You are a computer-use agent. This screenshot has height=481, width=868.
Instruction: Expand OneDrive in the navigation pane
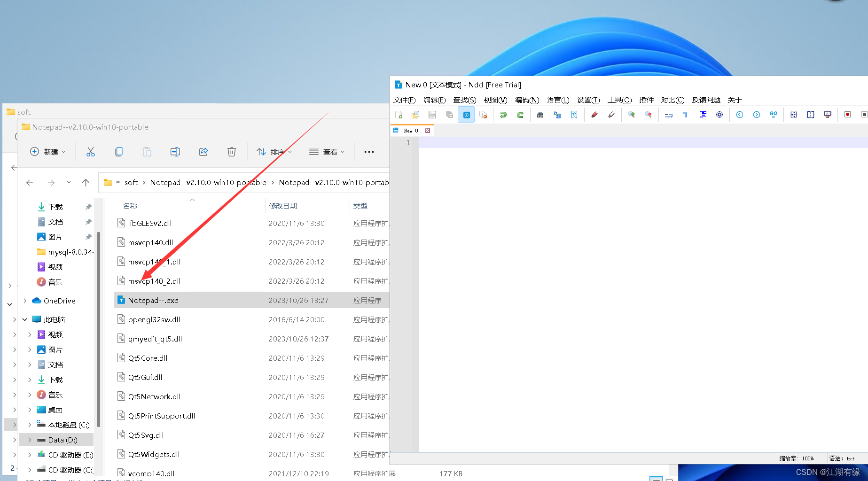[25, 301]
